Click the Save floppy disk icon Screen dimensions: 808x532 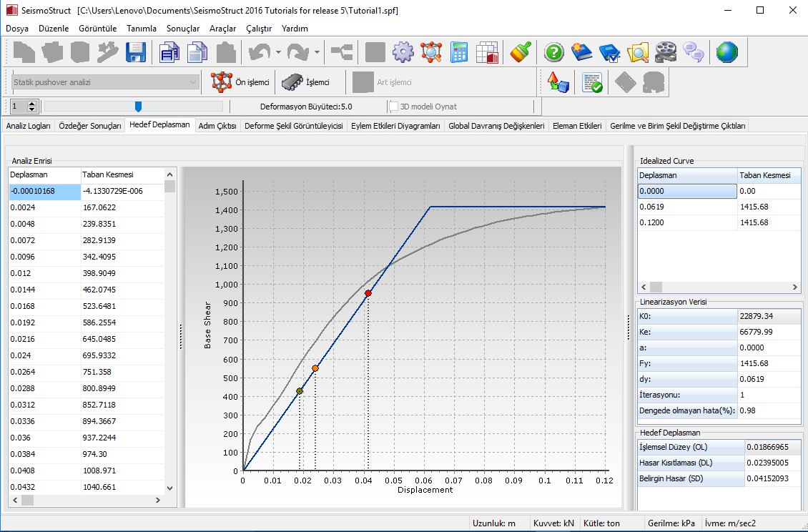point(136,52)
